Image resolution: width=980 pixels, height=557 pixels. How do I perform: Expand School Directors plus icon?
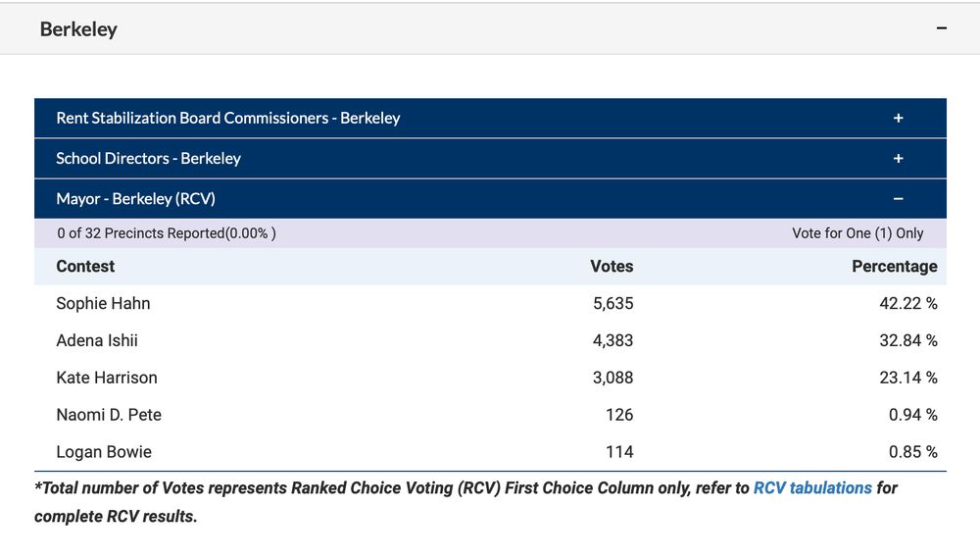[898, 159]
